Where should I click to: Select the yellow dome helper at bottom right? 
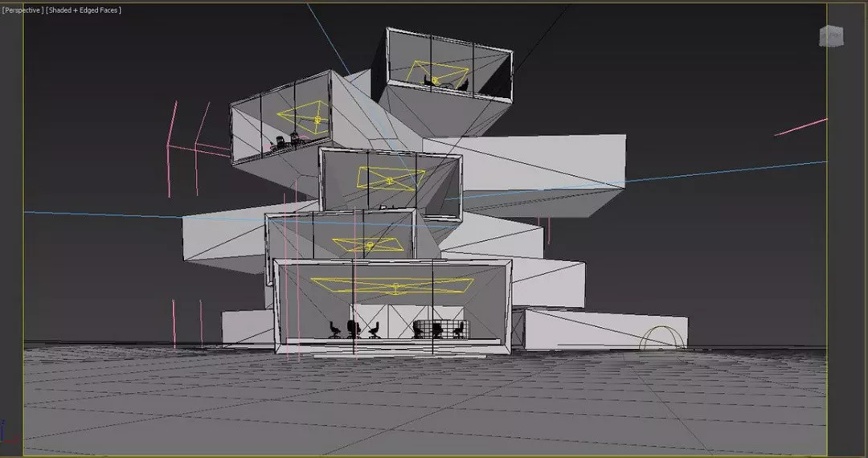pyautogui.click(x=663, y=340)
